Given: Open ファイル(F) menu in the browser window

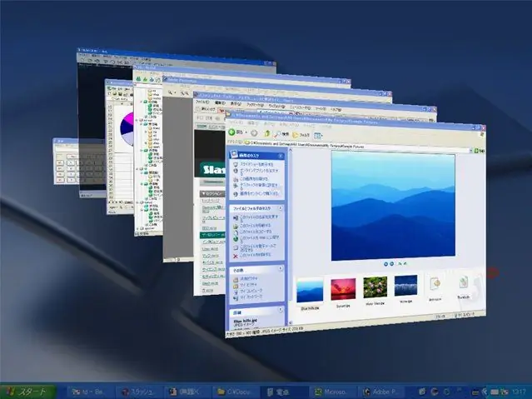Looking at the screenshot, I should 201,102.
